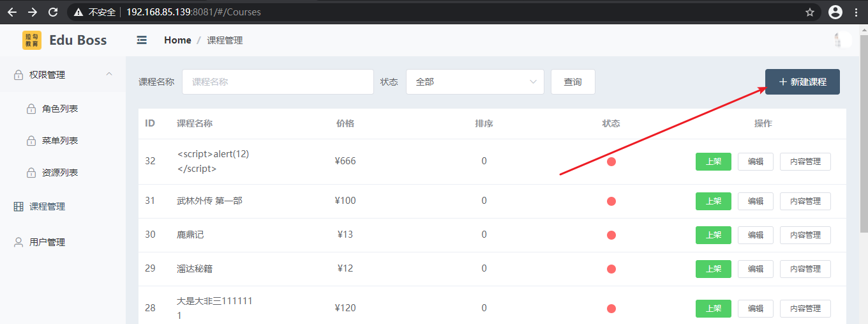The width and height of the screenshot is (868, 324).
Task: Edit the 鹿鼎记 course
Action: 756,235
